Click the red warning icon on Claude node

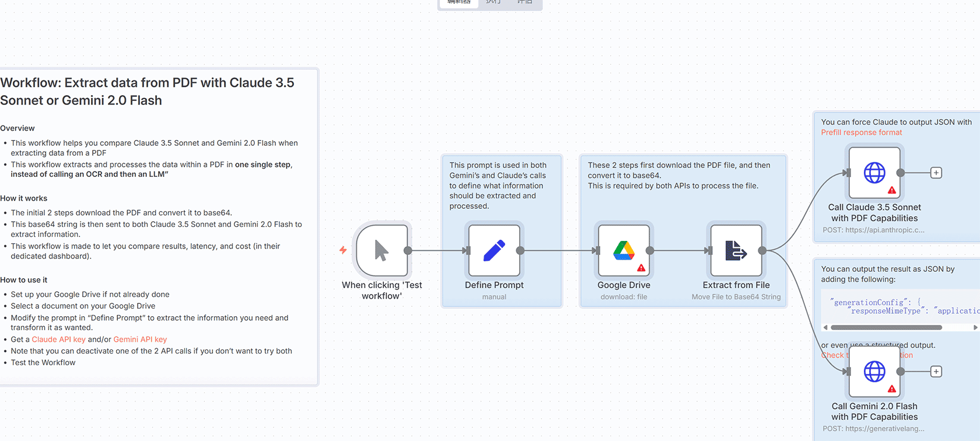(892, 190)
